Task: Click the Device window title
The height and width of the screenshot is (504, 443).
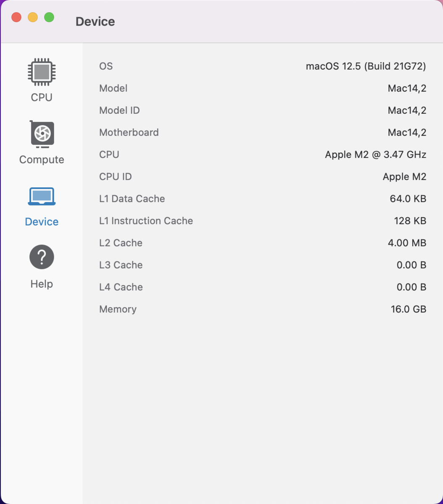Action: tap(95, 21)
